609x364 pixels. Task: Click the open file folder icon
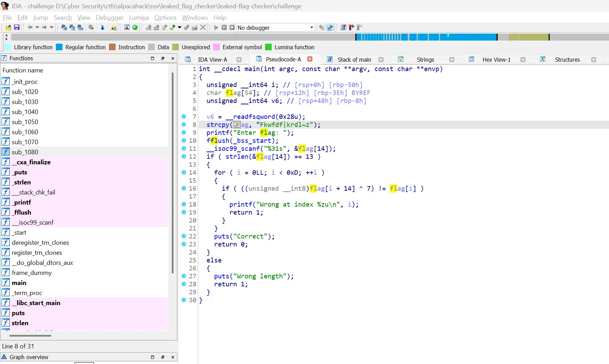click(8, 27)
